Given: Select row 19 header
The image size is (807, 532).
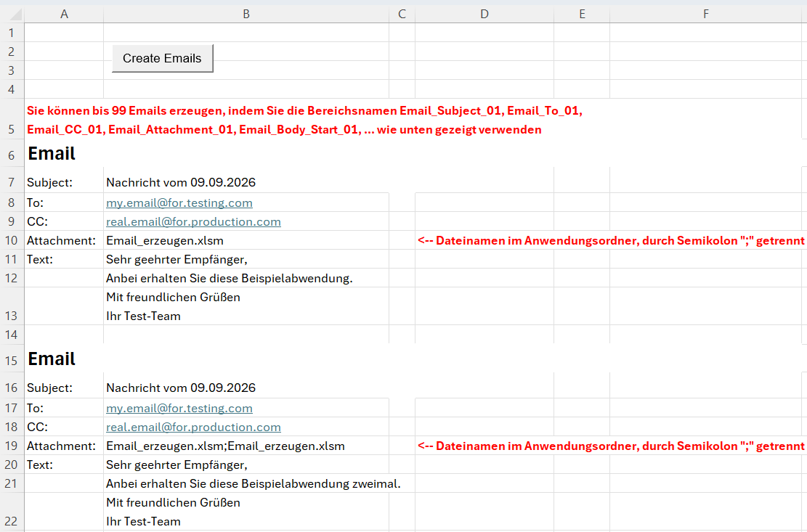Looking at the screenshot, I should point(12,446).
